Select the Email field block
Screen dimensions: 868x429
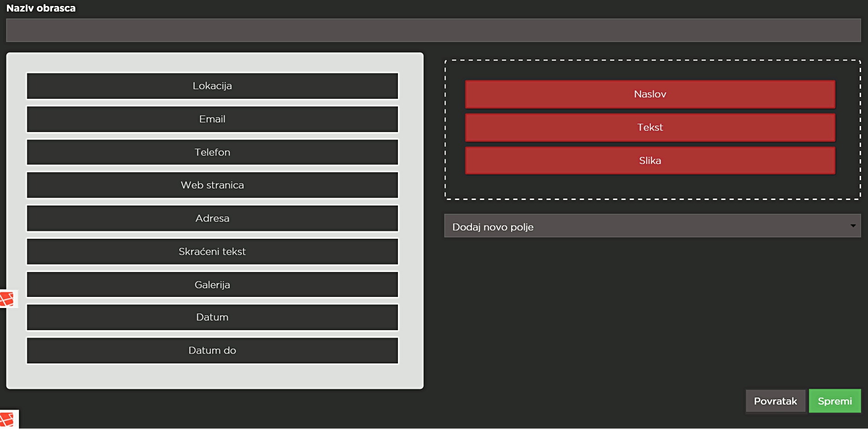(x=212, y=119)
